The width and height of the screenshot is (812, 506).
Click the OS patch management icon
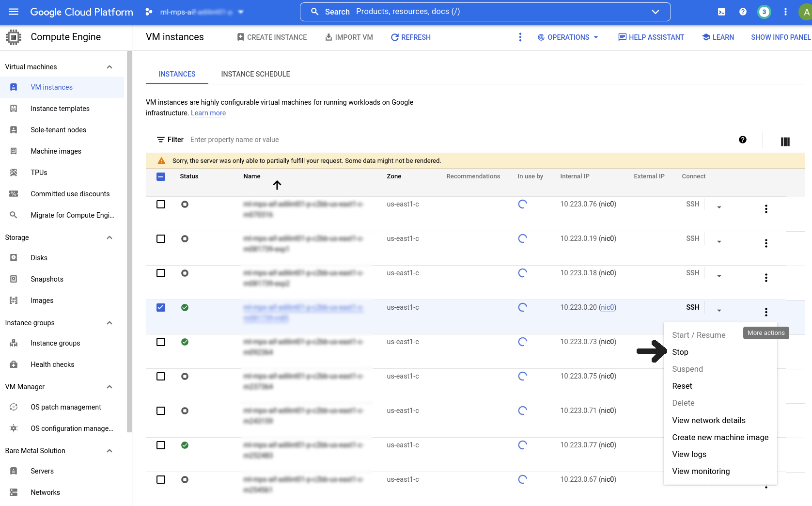(14, 407)
